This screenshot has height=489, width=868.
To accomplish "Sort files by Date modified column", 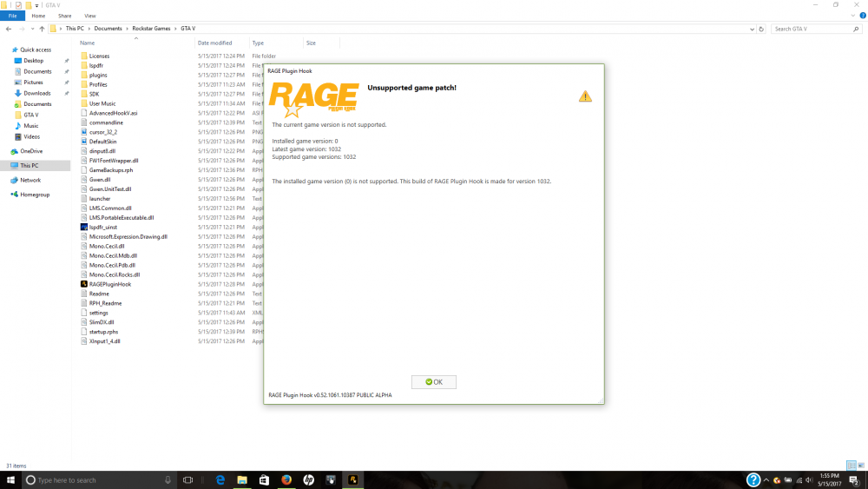I will [214, 43].
